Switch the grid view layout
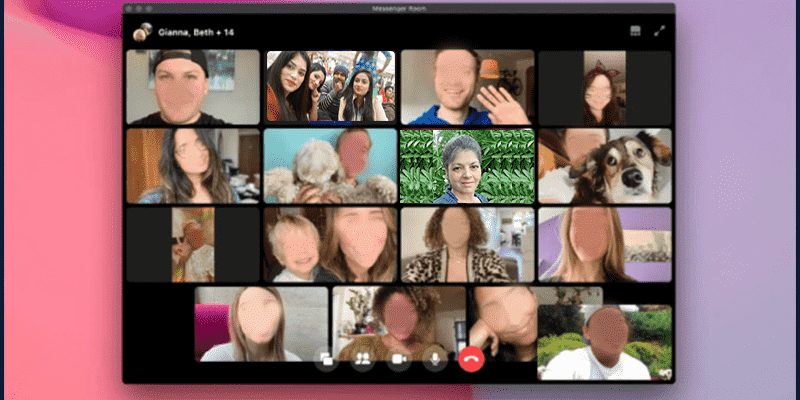 point(635,31)
